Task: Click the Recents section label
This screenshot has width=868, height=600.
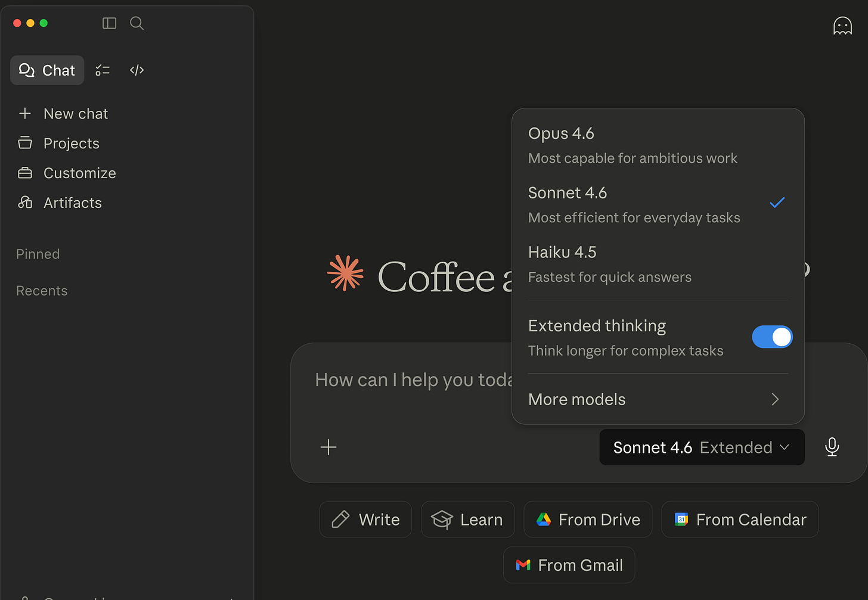Action: (x=42, y=291)
